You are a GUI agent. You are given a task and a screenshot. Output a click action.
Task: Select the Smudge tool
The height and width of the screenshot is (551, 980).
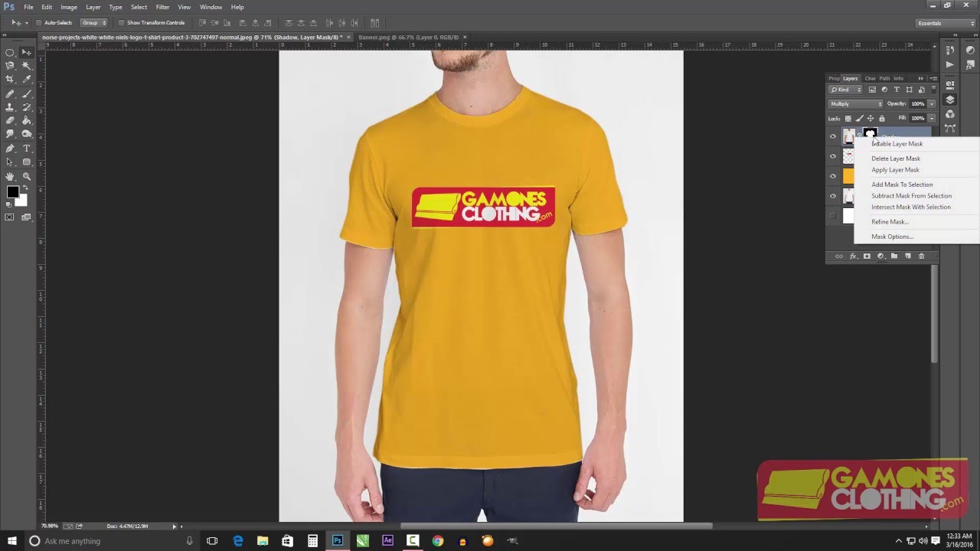(10, 135)
